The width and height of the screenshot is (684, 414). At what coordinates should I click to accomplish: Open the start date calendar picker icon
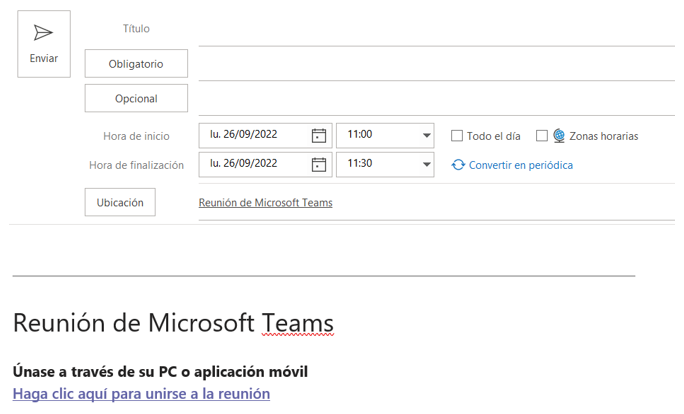pyautogui.click(x=319, y=136)
